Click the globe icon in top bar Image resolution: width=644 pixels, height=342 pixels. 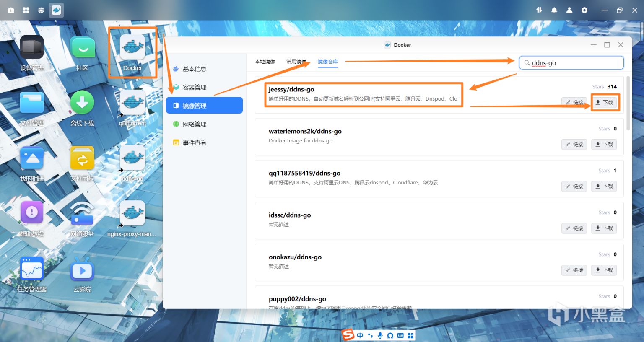pyautogui.click(x=41, y=10)
